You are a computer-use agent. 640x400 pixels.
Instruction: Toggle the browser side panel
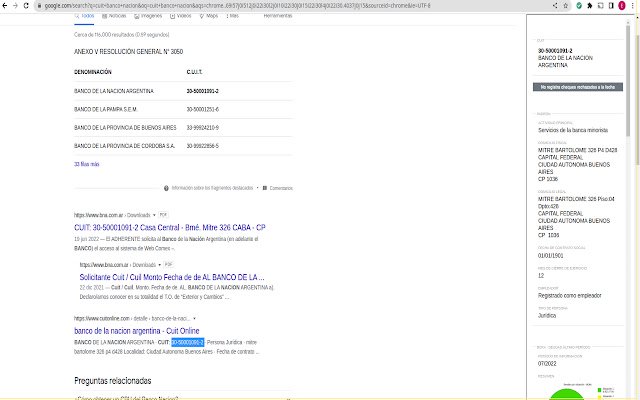[x=611, y=6]
